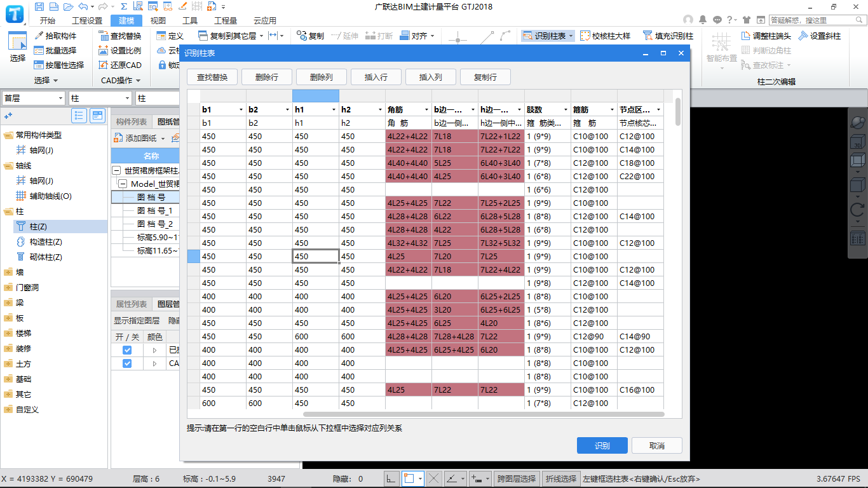Open the 开始 ribbon tab
Image resolution: width=868 pixels, height=488 pixels.
point(48,20)
